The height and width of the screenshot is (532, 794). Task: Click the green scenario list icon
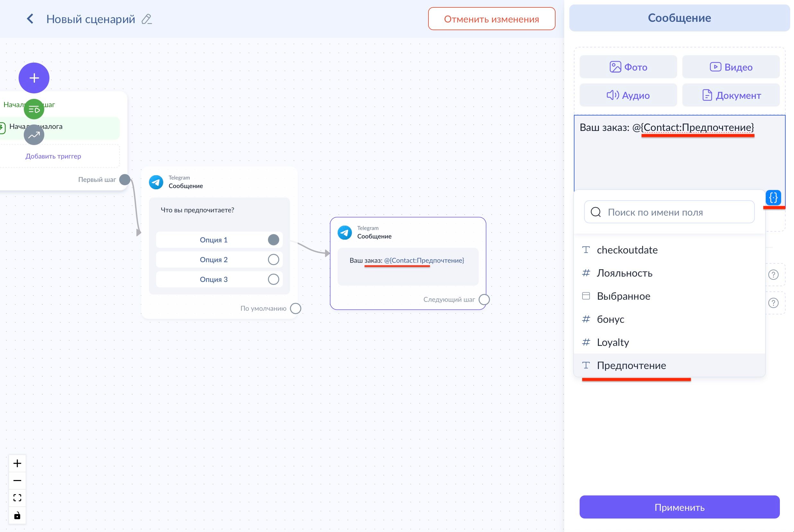(x=34, y=109)
